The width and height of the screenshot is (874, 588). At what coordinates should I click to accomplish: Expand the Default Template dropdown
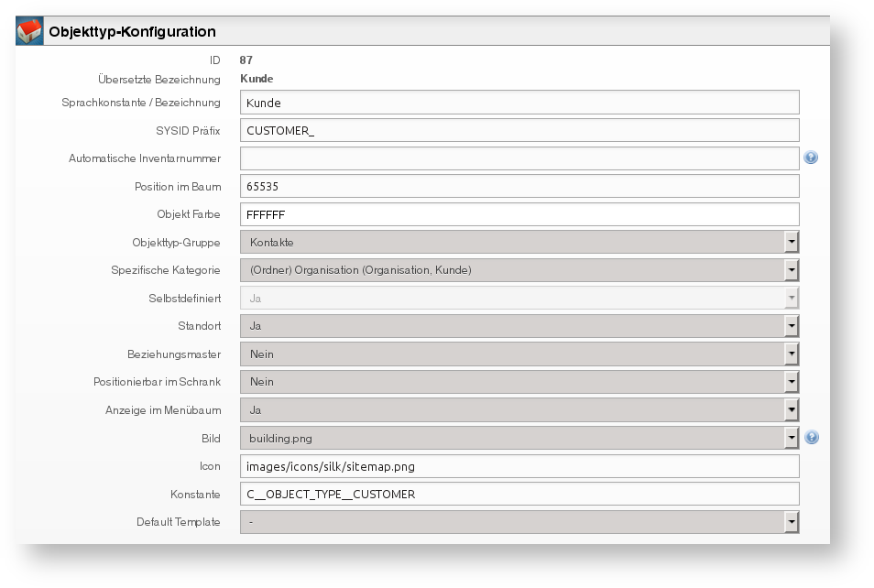coord(519,522)
